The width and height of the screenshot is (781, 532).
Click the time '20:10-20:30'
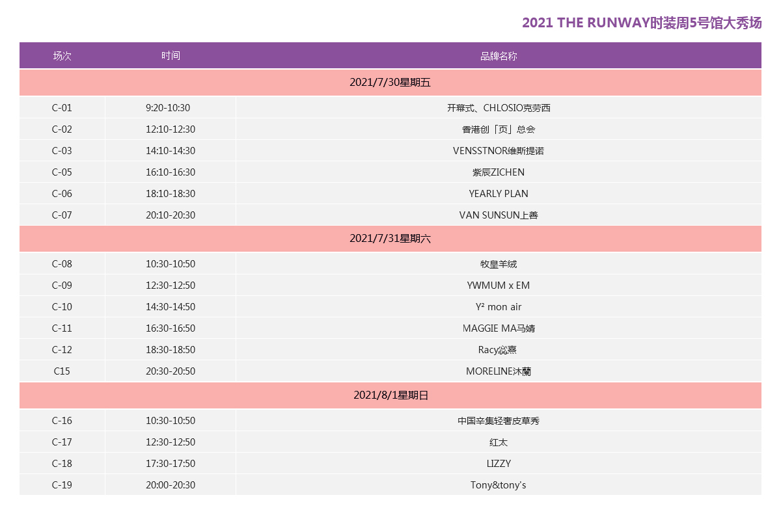[171, 215]
